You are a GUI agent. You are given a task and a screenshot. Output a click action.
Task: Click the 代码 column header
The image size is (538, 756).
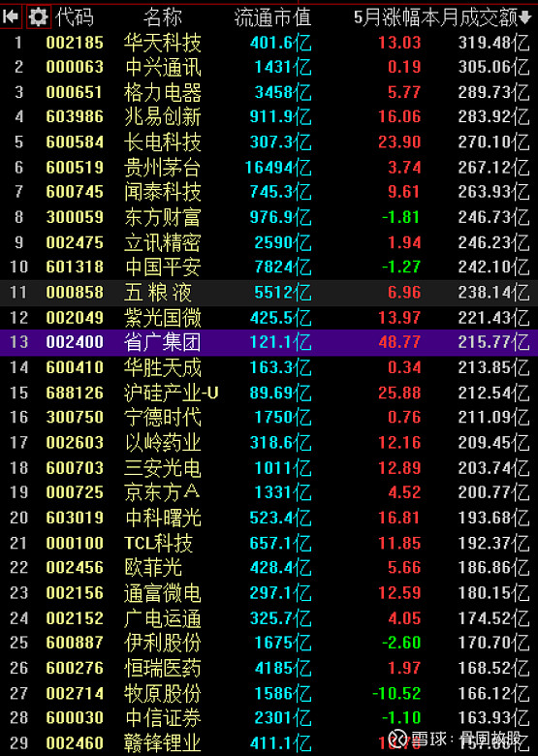pos(75,17)
